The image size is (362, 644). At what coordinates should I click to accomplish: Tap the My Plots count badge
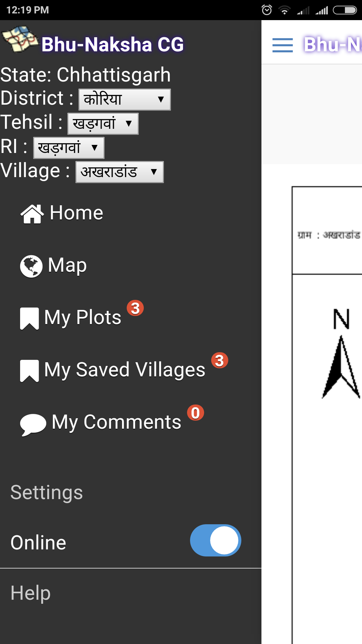[x=135, y=308]
